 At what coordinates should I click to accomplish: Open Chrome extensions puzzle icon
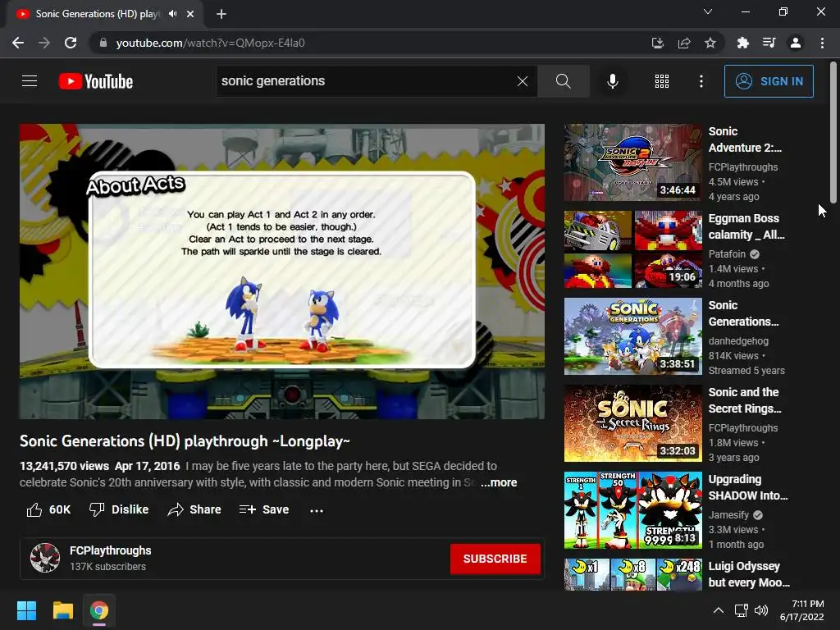point(743,43)
